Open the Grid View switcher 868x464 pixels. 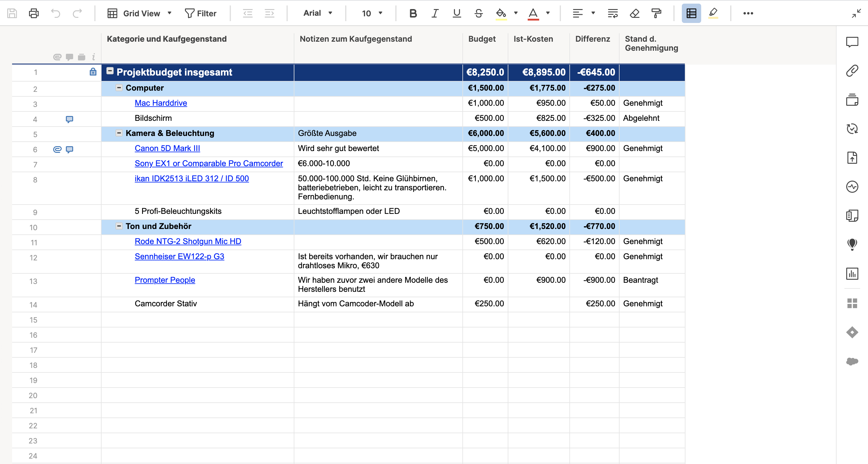[x=140, y=14]
